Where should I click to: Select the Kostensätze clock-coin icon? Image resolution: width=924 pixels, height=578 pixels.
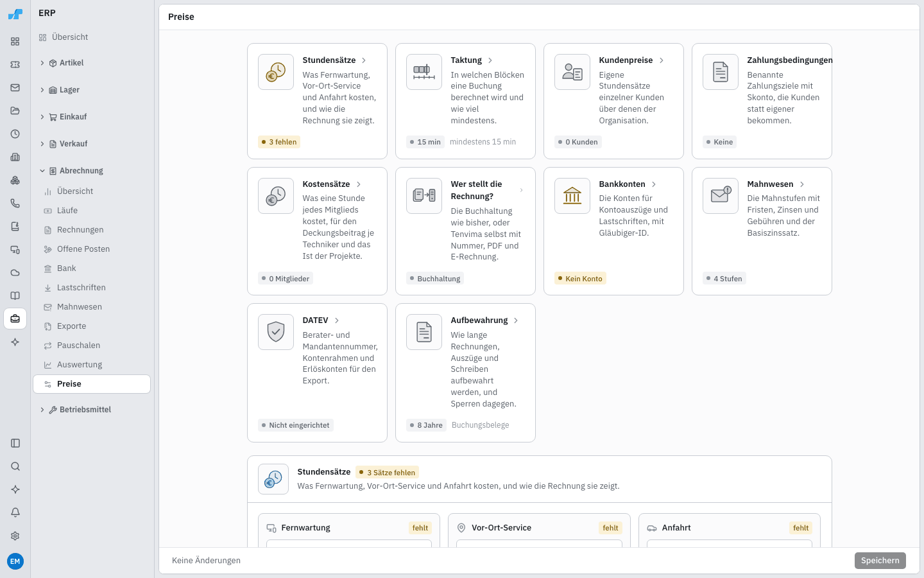tap(276, 196)
